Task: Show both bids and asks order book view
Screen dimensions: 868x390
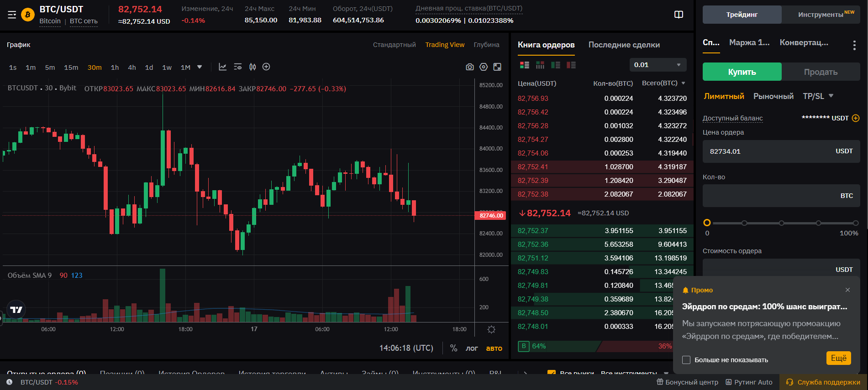Action: pos(525,65)
